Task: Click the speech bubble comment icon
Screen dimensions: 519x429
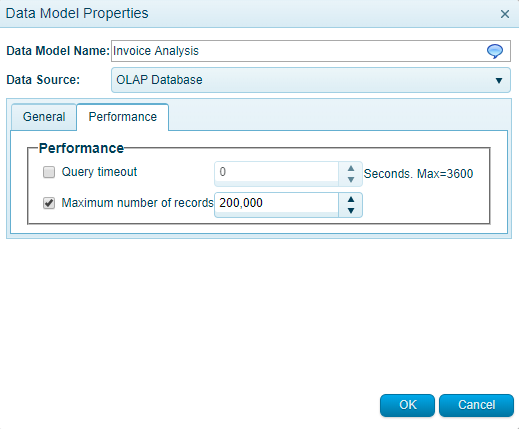Action: pyautogui.click(x=495, y=51)
